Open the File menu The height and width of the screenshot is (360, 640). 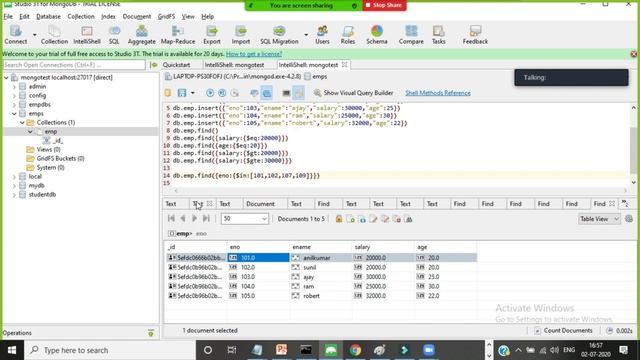click(x=8, y=16)
